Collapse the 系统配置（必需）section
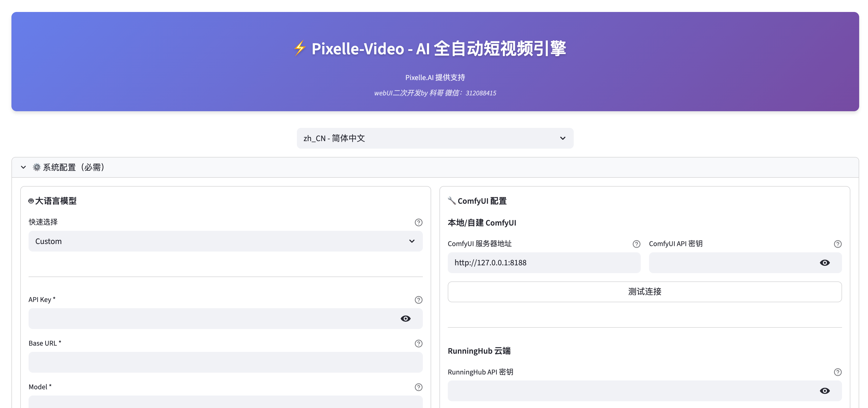 coord(23,167)
